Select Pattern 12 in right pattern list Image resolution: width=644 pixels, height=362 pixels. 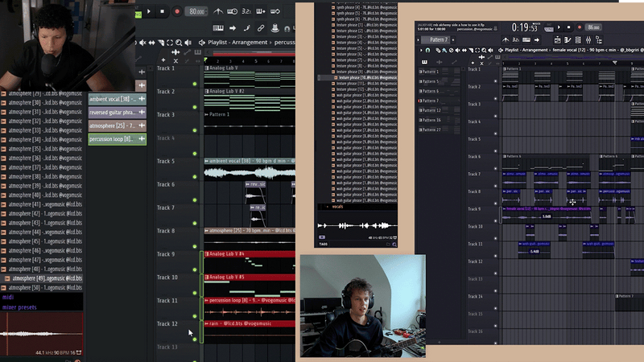[439, 110]
